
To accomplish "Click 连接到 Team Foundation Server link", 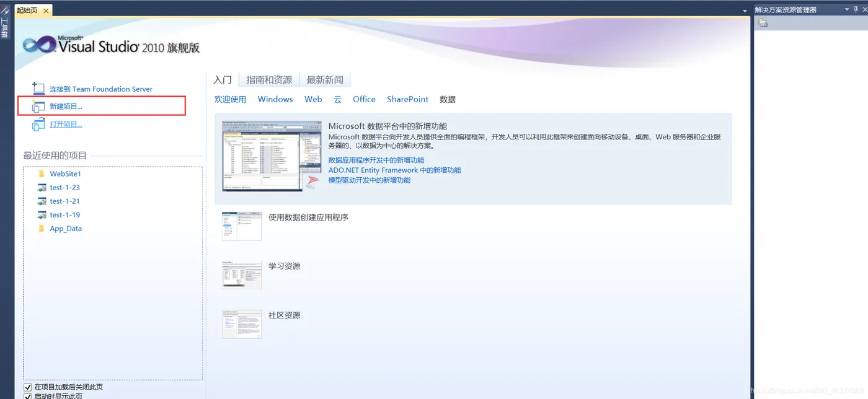I will (x=101, y=89).
